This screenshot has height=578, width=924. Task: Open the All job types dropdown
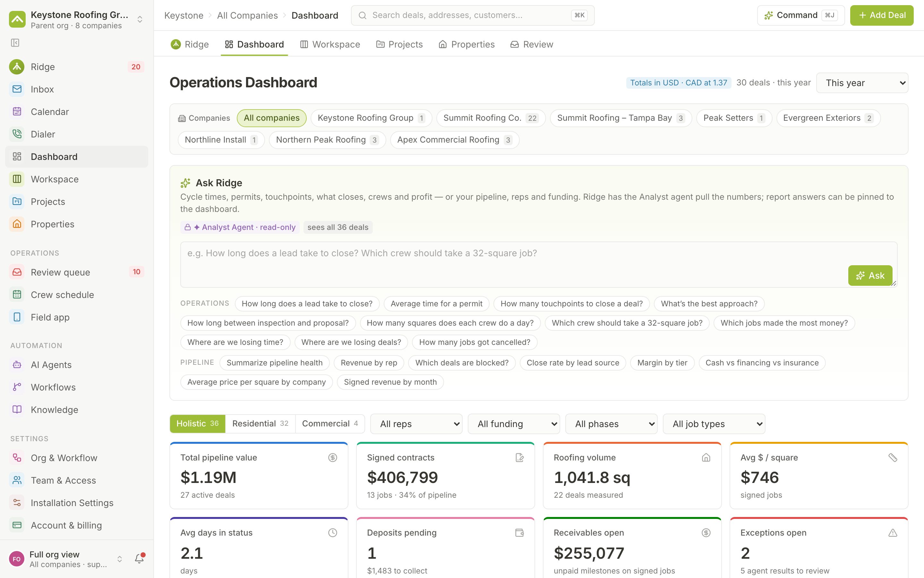tap(714, 424)
